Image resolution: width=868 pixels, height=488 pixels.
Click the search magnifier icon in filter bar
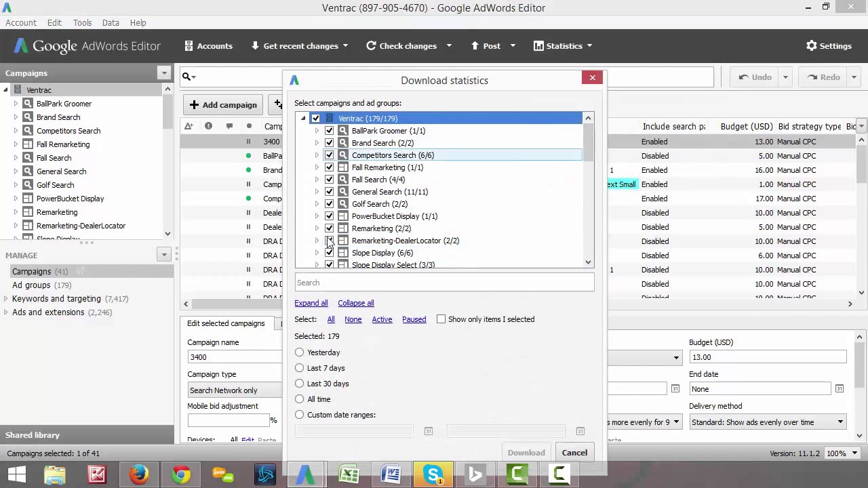point(186,77)
